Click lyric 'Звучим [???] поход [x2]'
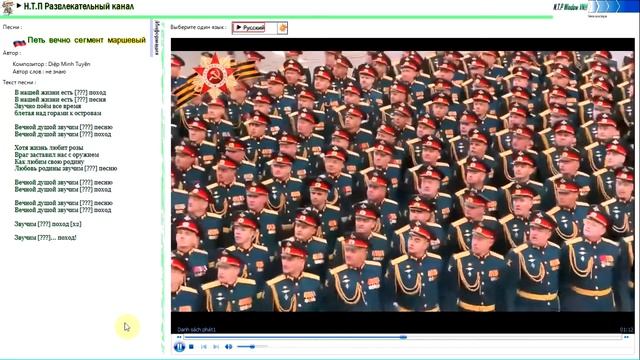The image size is (640, 360). (x=48, y=224)
